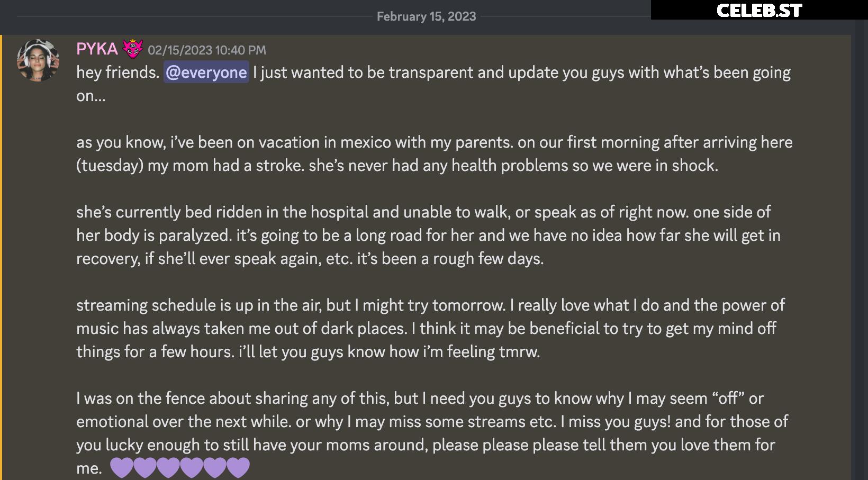Click the first purple heart emoji
Viewport: 868px width, 480px height.
pos(122,468)
